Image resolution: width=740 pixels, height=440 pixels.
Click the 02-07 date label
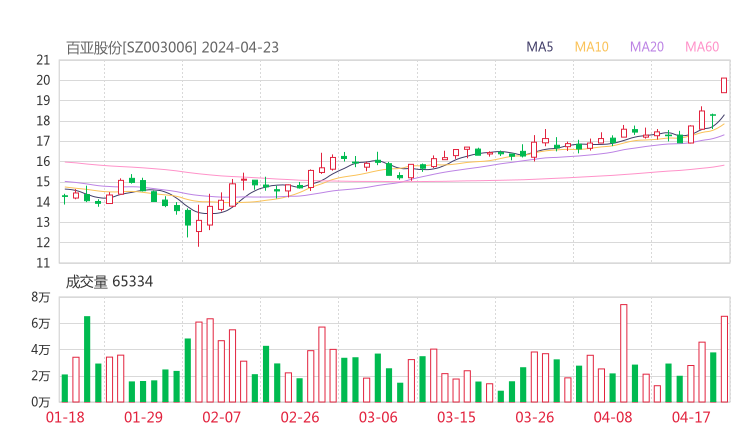[221, 417]
